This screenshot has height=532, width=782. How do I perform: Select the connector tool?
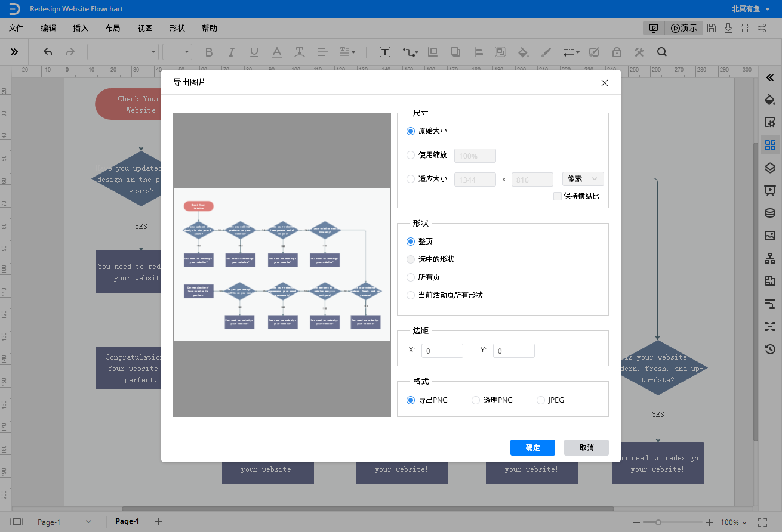(410, 52)
